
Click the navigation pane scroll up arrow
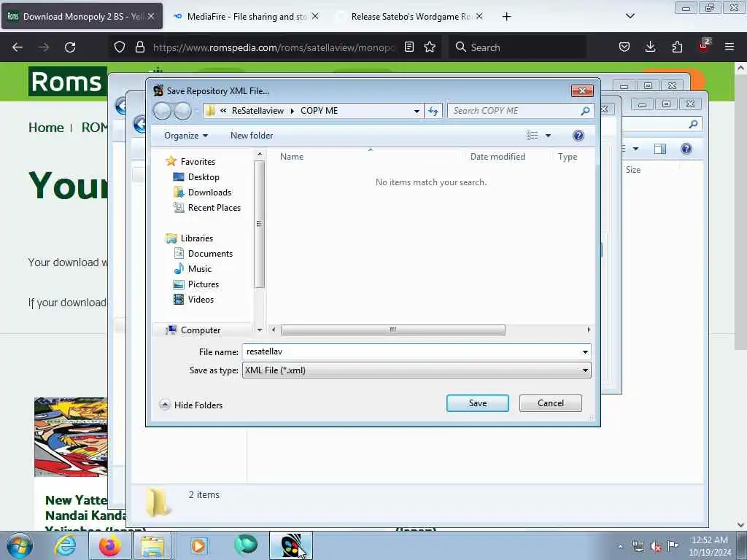[260, 154]
